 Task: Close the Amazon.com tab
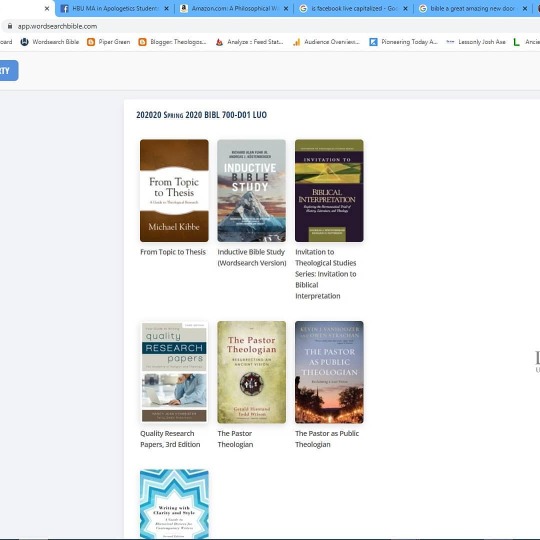(x=286, y=8)
